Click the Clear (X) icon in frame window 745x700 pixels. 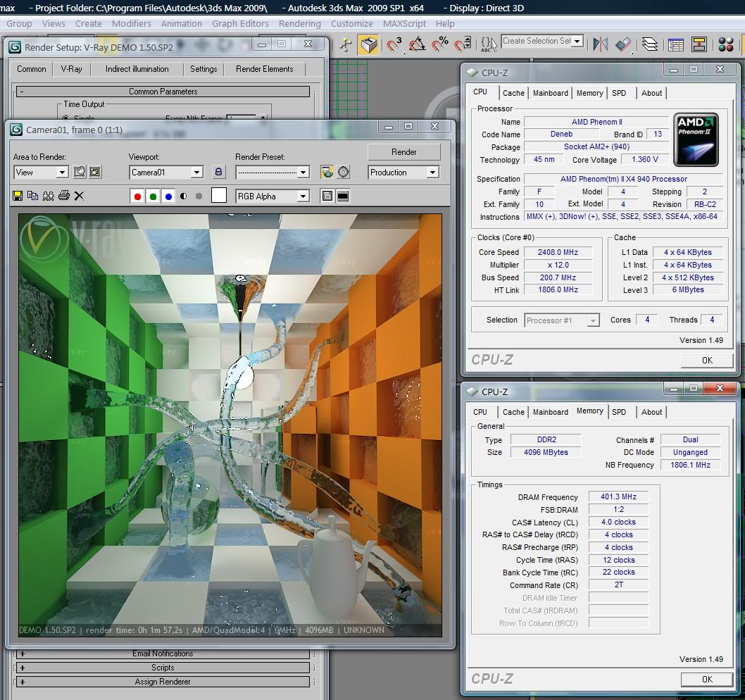pyautogui.click(x=79, y=196)
